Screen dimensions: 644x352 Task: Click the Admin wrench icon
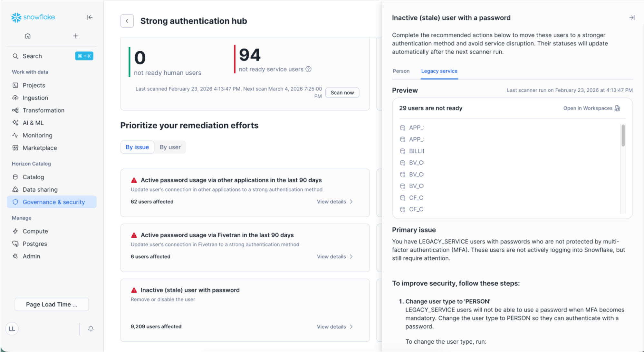point(15,256)
